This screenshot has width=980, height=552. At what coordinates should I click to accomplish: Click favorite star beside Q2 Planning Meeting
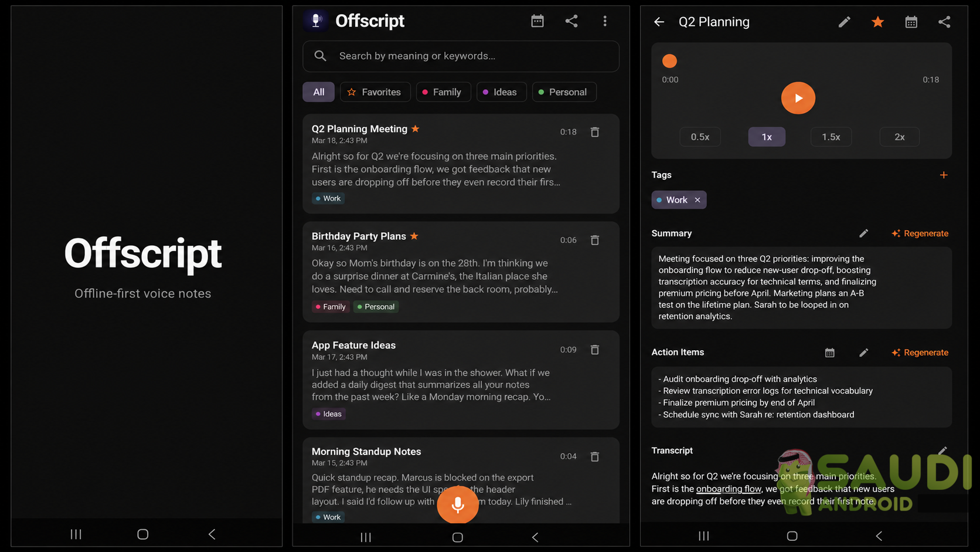click(x=415, y=128)
